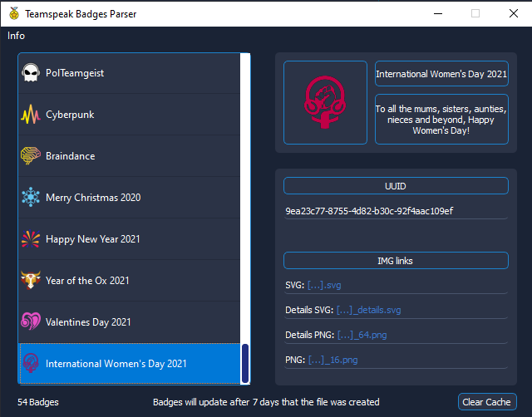
Task: Open the SVG [...].svg link
Action: tap(324, 285)
